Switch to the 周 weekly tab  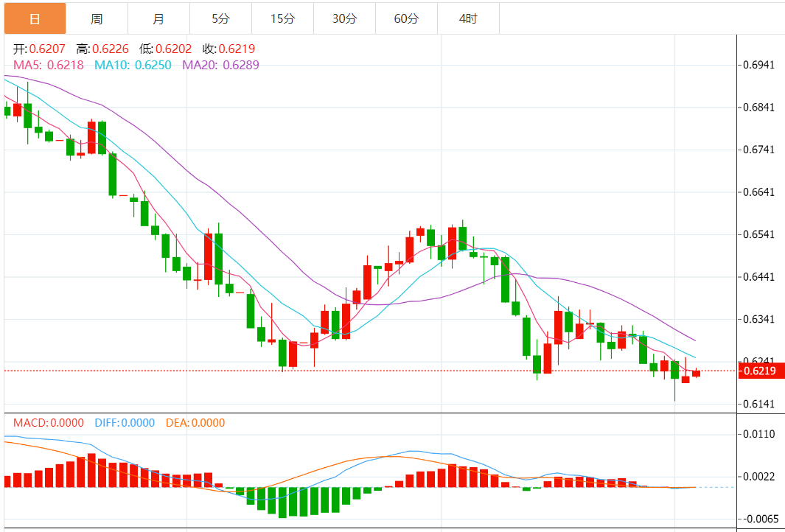(97, 18)
